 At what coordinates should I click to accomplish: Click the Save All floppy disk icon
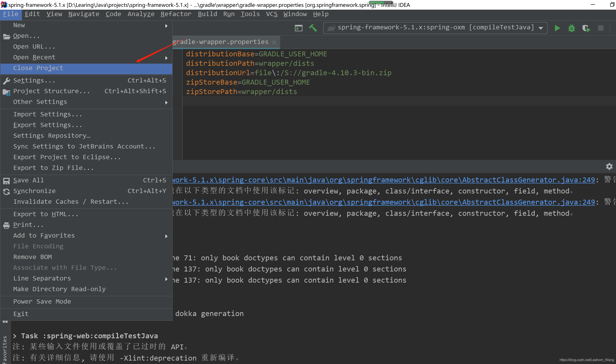[6, 181]
